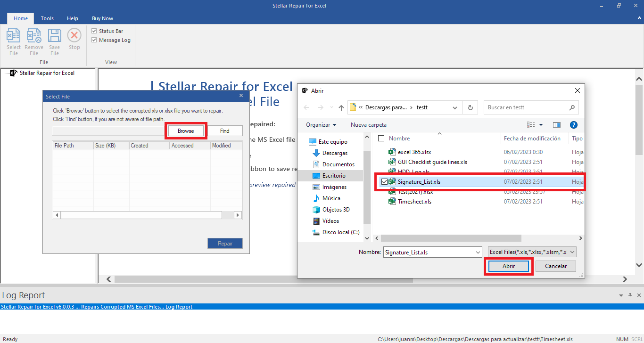Open recent locations dropdown arrow
The width and height of the screenshot is (644, 343).
click(331, 107)
